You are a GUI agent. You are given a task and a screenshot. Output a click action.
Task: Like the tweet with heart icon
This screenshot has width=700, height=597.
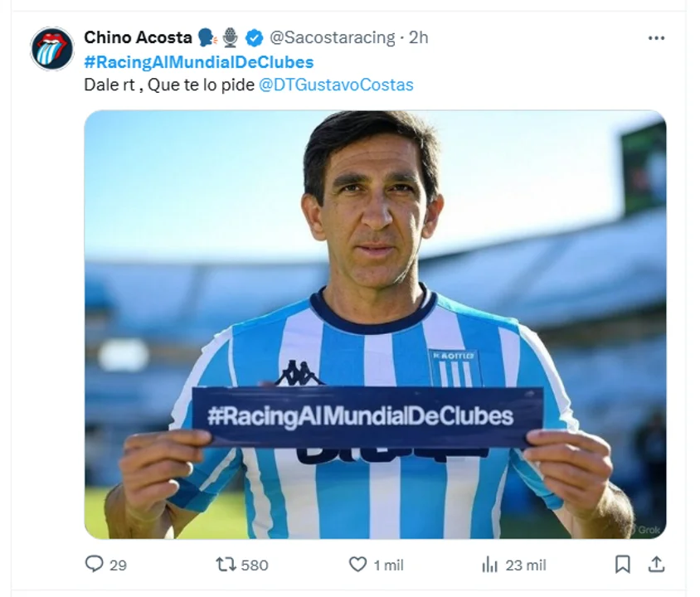pyautogui.click(x=357, y=565)
